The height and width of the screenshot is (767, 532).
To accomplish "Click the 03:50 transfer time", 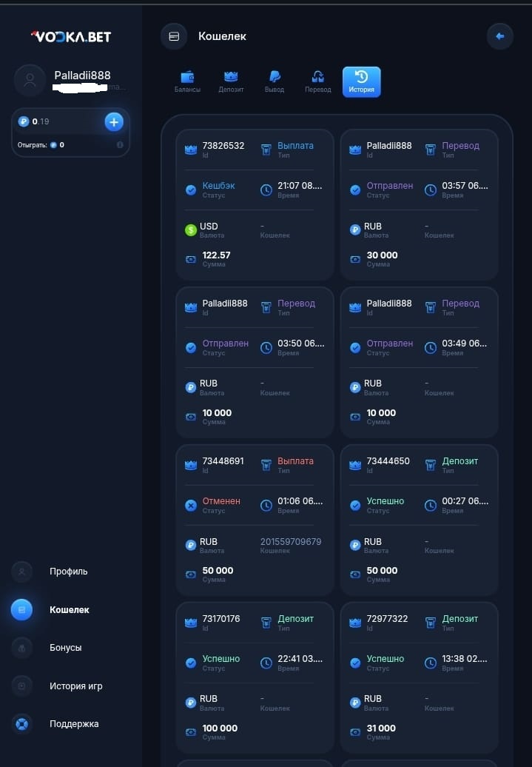I will click(300, 344).
